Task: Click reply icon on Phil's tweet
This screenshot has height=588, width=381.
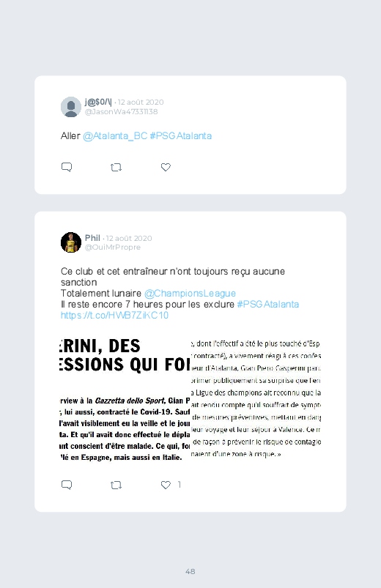Action: pos(67,485)
